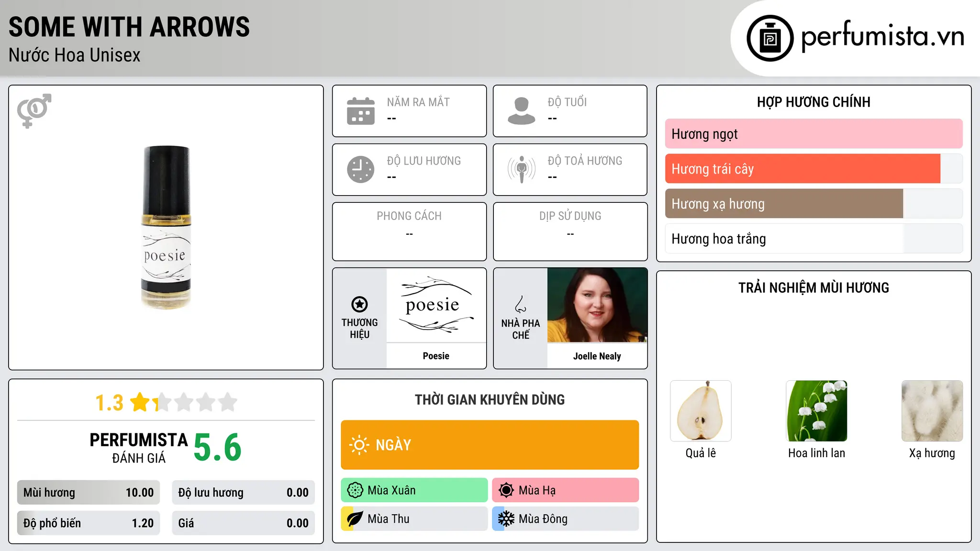This screenshot has width=980, height=551.
Task: Select the Mùa Hạ season bar
Action: click(x=565, y=490)
